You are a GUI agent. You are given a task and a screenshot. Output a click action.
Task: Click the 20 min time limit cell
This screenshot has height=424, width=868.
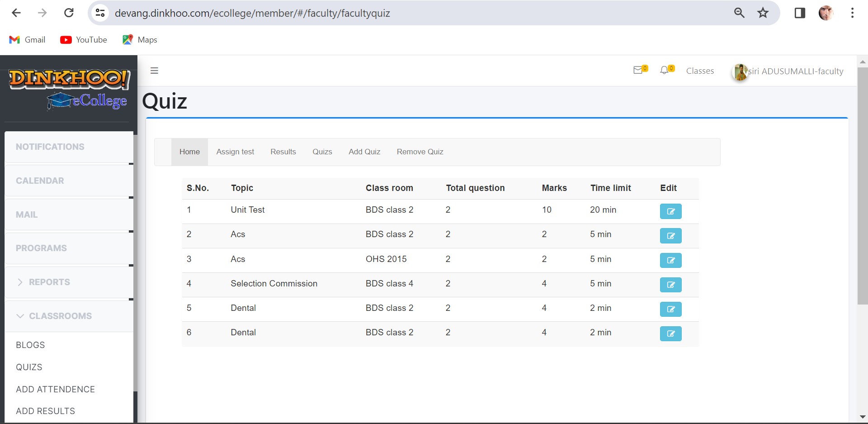pyautogui.click(x=603, y=210)
